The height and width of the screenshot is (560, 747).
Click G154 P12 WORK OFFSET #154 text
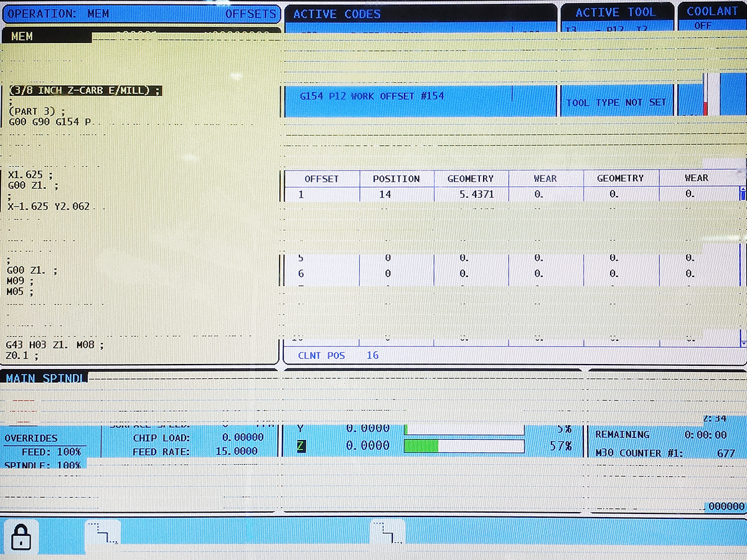tap(372, 96)
